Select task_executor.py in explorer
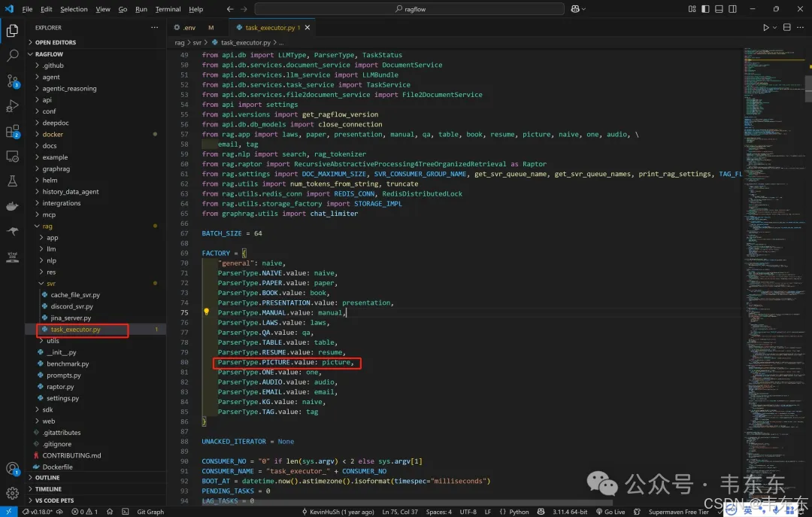Viewport: 812px width, 517px height. (76, 330)
